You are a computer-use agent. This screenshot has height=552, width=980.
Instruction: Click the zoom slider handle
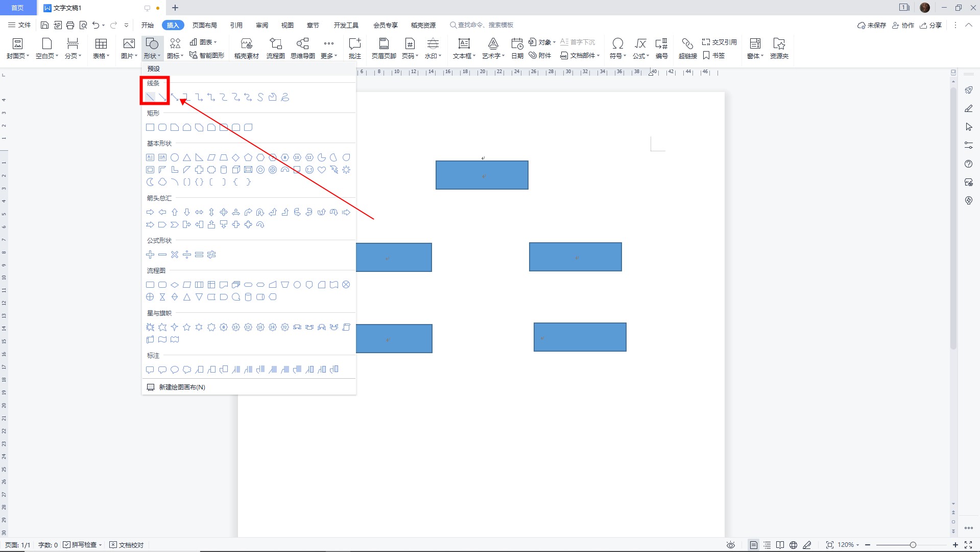[x=913, y=545]
